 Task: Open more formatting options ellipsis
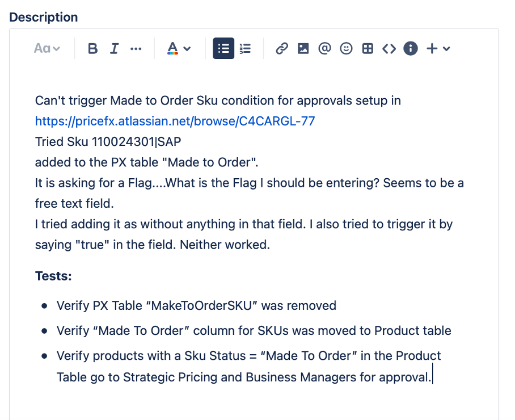(136, 49)
